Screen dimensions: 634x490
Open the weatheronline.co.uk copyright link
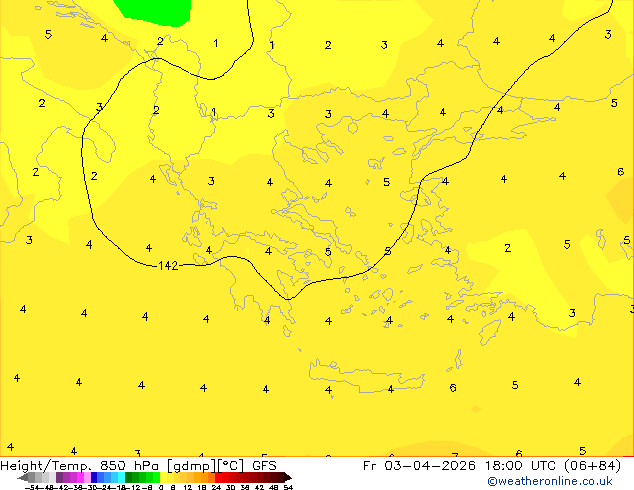[x=550, y=481]
